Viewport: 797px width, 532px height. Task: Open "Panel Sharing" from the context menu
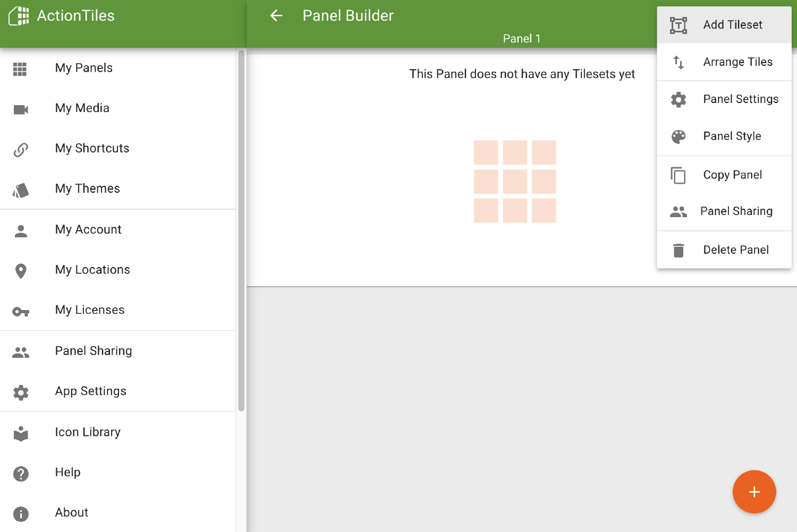click(736, 211)
